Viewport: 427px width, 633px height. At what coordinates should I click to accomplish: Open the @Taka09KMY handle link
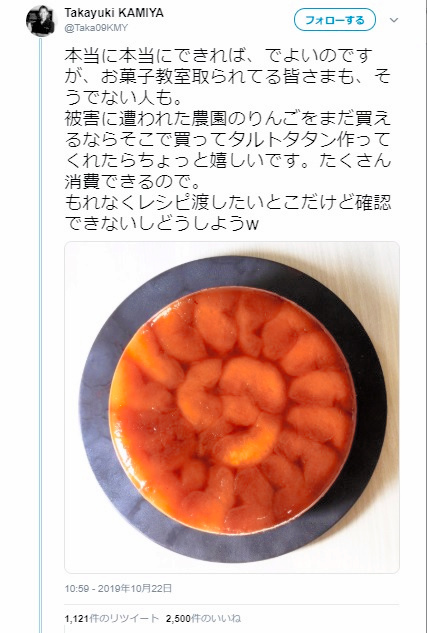coord(96,28)
